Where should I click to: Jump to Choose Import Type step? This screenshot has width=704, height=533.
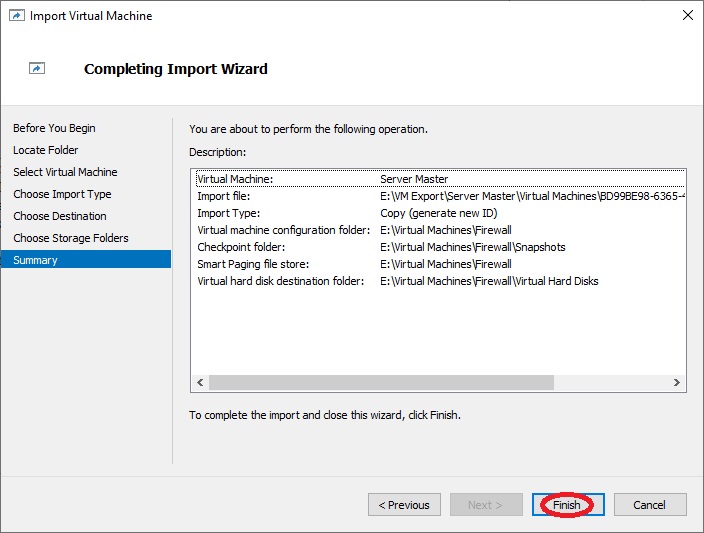(62, 194)
